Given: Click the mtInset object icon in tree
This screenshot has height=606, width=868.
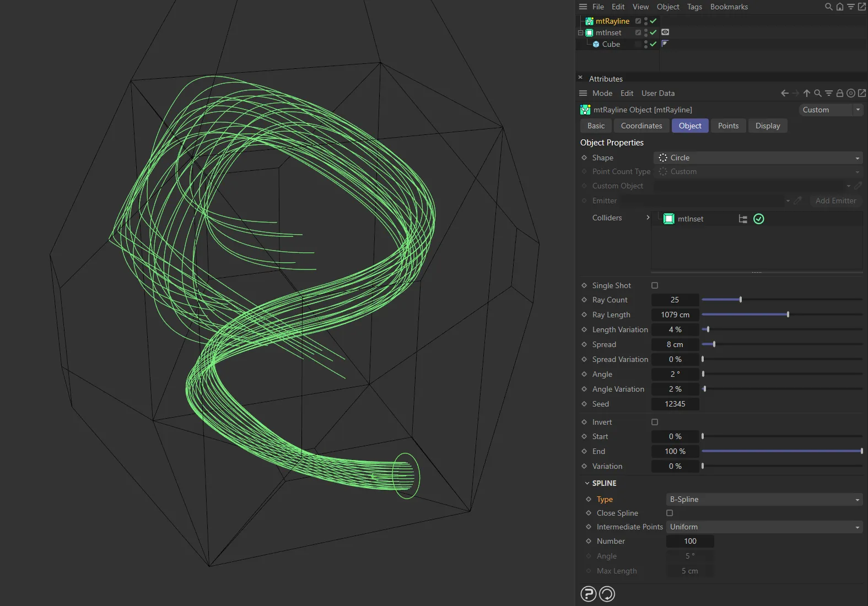Looking at the screenshot, I should tap(589, 33).
